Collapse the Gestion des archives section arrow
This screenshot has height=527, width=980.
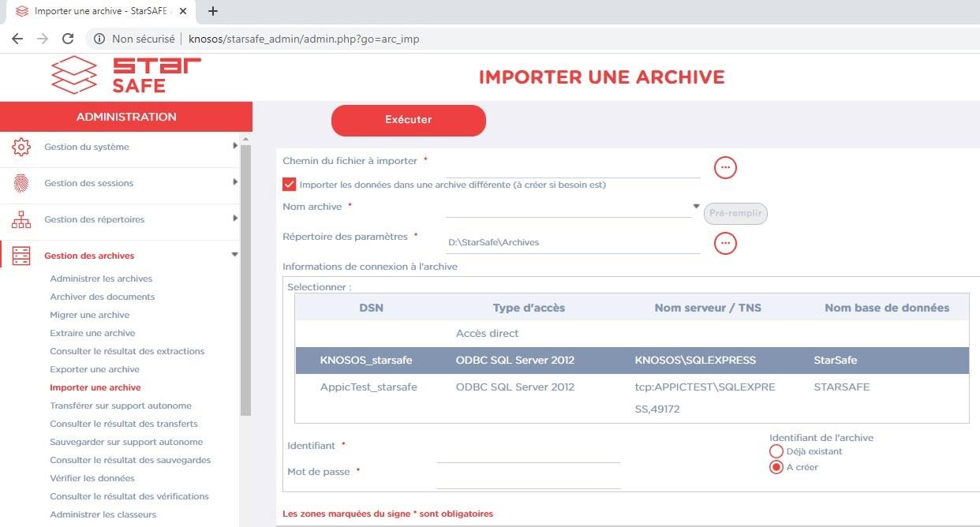234,255
